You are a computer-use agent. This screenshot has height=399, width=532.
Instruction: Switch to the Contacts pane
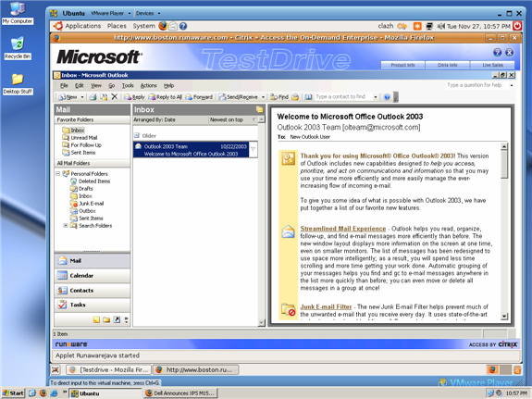click(x=92, y=290)
